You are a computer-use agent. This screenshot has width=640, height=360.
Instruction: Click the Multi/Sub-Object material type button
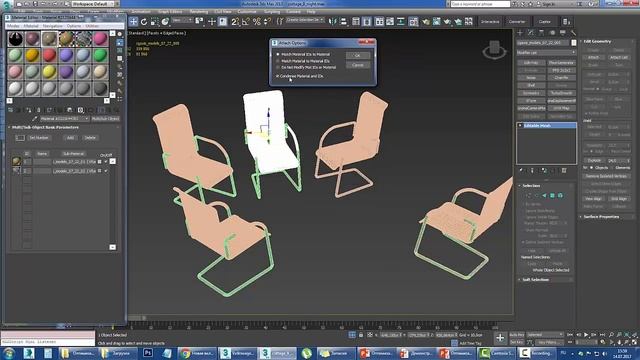(105, 119)
